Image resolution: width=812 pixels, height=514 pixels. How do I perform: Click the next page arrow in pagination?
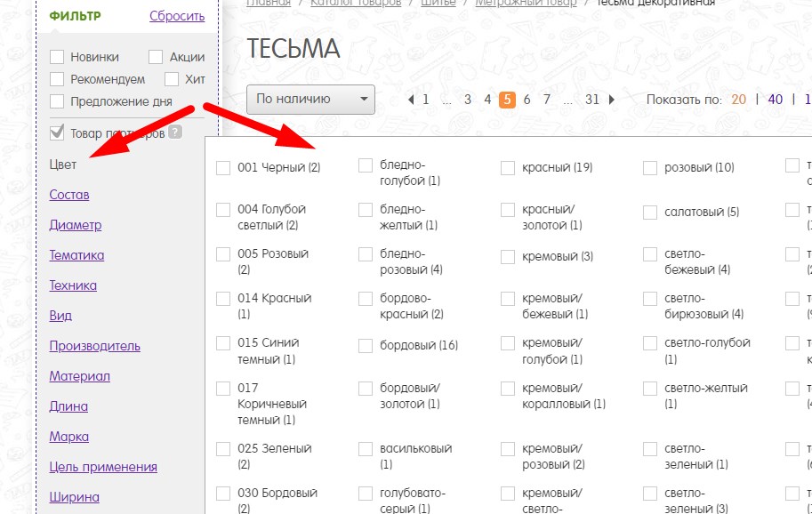point(612,100)
